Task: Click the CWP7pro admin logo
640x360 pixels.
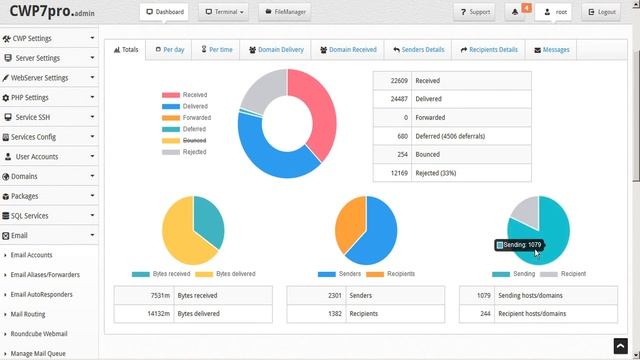Action: pyautogui.click(x=52, y=11)
